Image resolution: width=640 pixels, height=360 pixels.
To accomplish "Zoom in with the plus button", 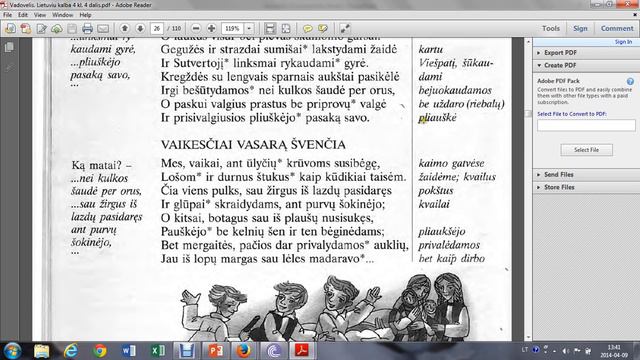I will pos(211,28).
